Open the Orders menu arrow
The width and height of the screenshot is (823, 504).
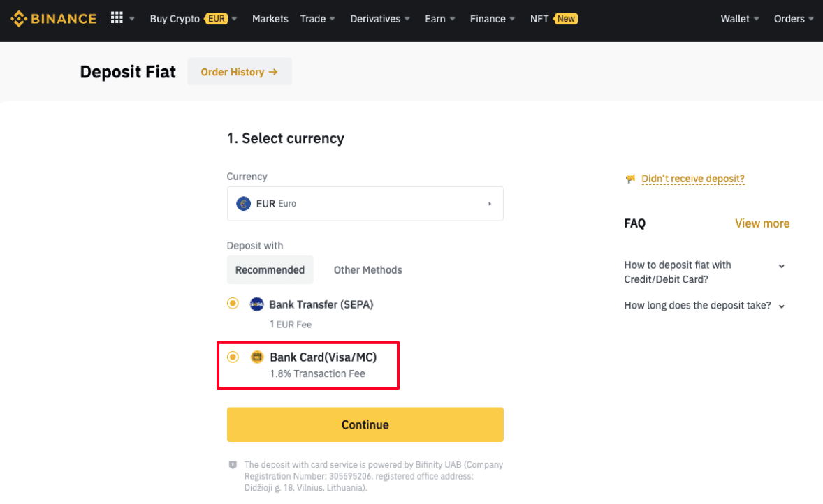(x=811, y=19)
